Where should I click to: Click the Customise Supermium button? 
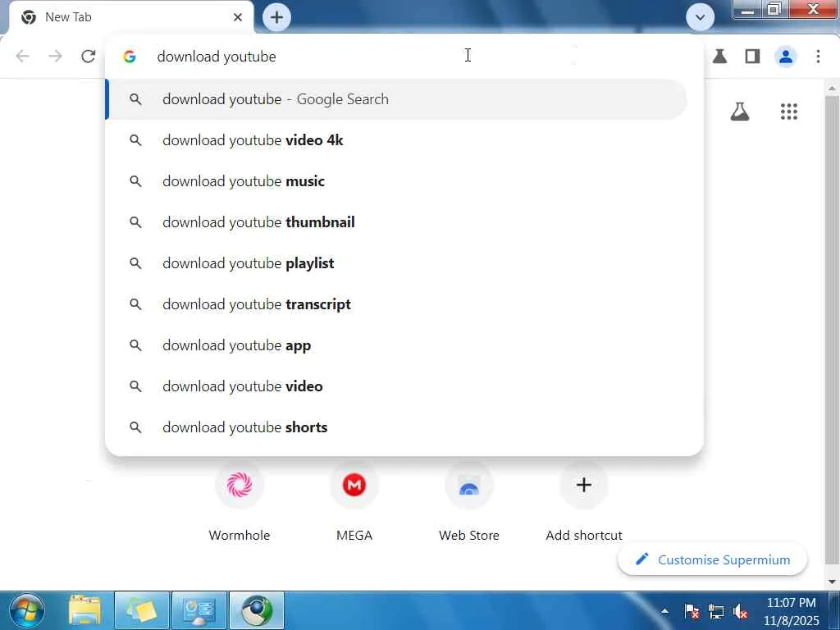tap(713, 559)
